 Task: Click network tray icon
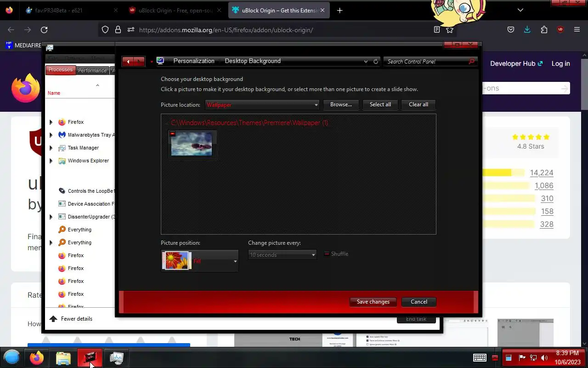tap(533, 358)
